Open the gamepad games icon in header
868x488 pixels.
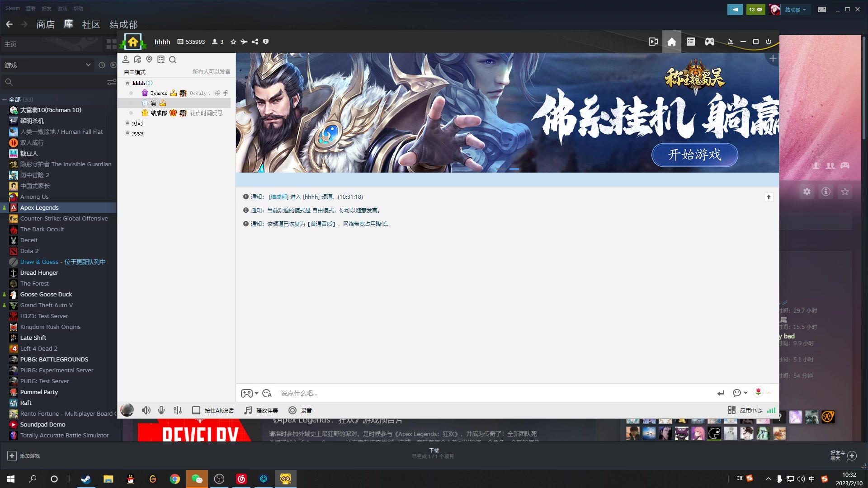pos(710,42)
